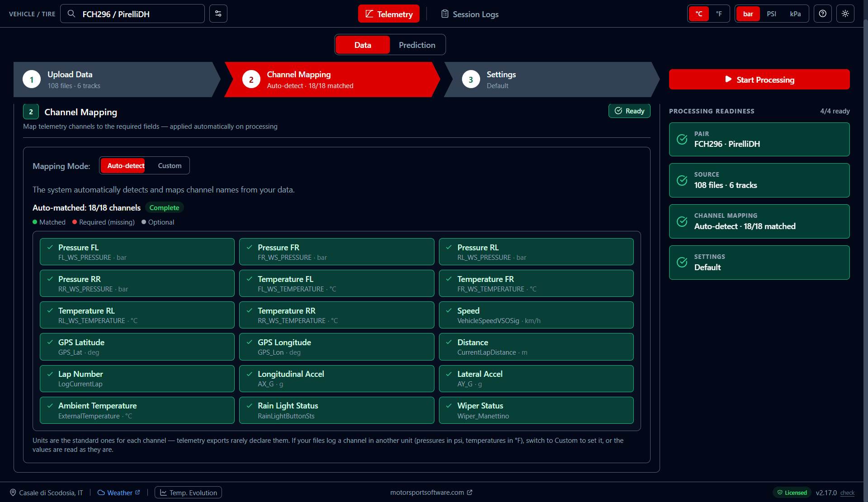Viewport: 868px width, 502px height.
Task: Click the location pin icon near Casale di Scodosia
Action: [x=13, y=493]
